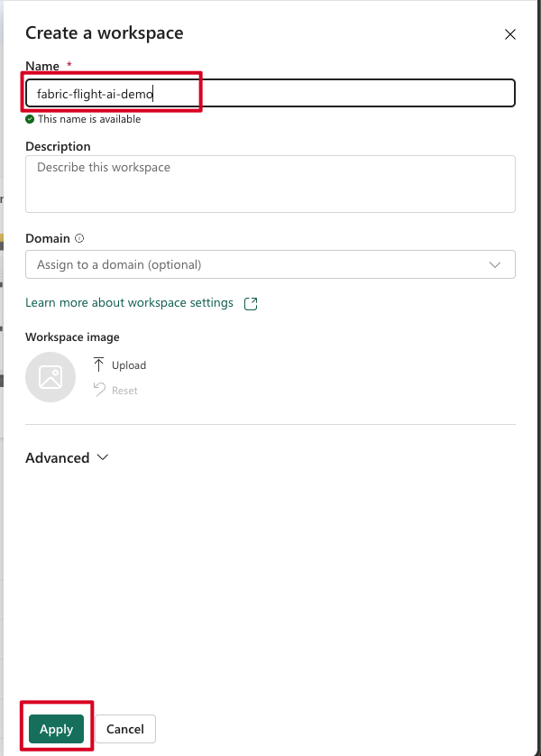Click the upload arrow icon above Reset
The height and width of the screenshot is (756, 541).
coord(97,364)
